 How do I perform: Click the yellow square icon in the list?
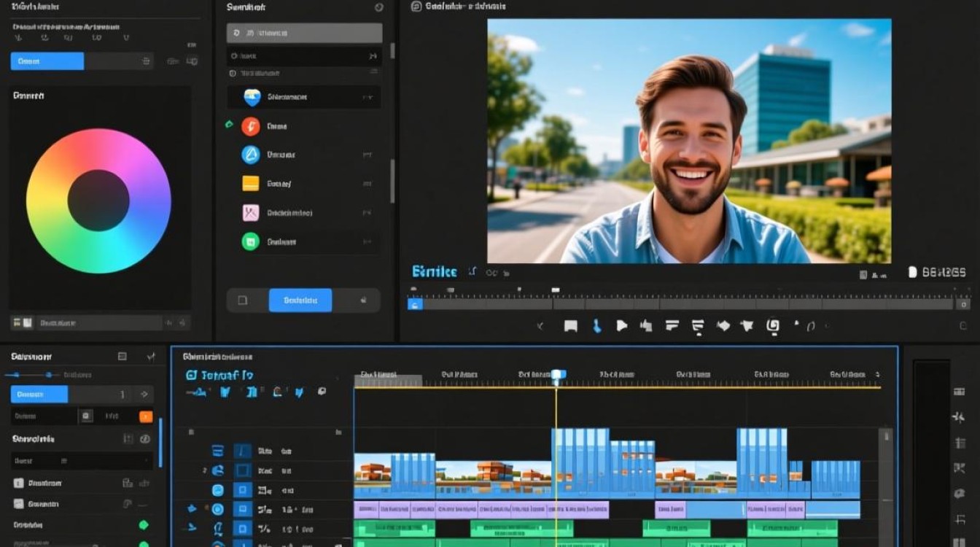click(251, 184)
